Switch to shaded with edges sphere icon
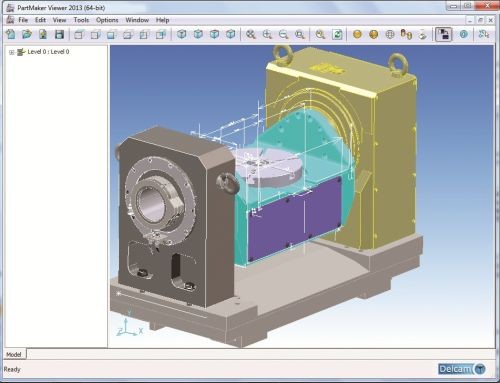Screen dimensions: 500x383 pyautogui.click(x=373, y=34)
